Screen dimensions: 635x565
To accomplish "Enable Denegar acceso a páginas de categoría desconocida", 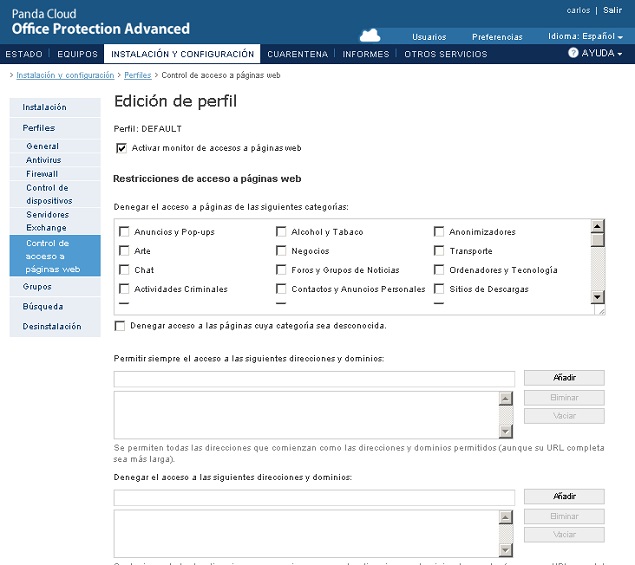I will [x=120, y=326].
